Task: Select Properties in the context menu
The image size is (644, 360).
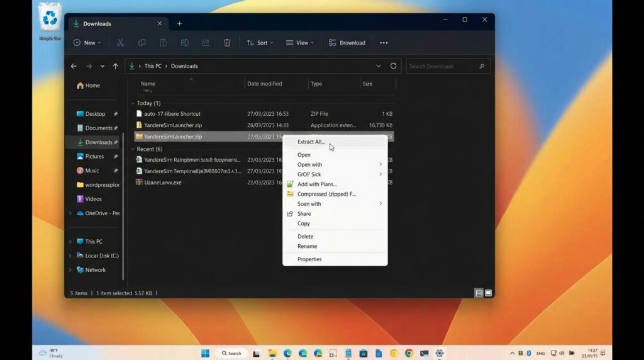Action: click(x=309, y=259)
